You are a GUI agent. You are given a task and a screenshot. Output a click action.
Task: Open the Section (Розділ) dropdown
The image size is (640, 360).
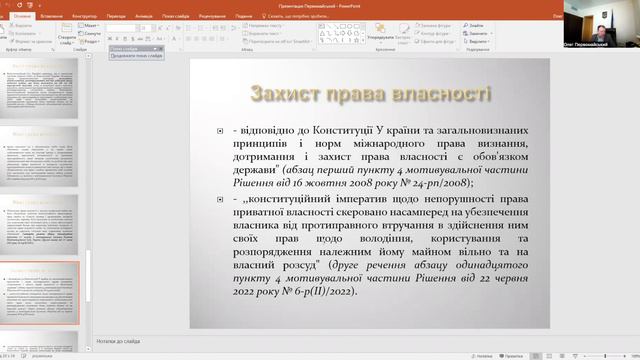(89, 42)
